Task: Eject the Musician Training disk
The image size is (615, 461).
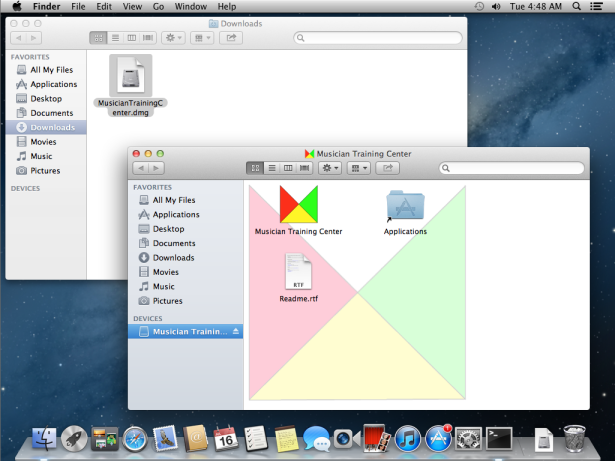Action: click(x=236, y=332)
